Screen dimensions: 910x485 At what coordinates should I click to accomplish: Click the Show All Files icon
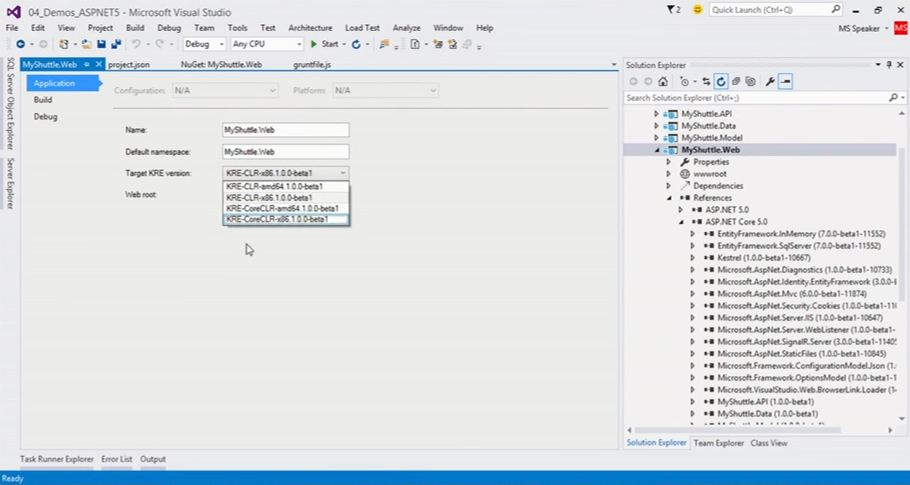tap(750, 82)
